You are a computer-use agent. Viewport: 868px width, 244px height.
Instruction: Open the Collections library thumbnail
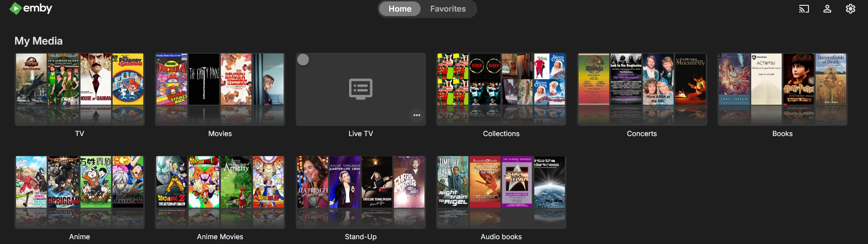click(x=501, y=89)
